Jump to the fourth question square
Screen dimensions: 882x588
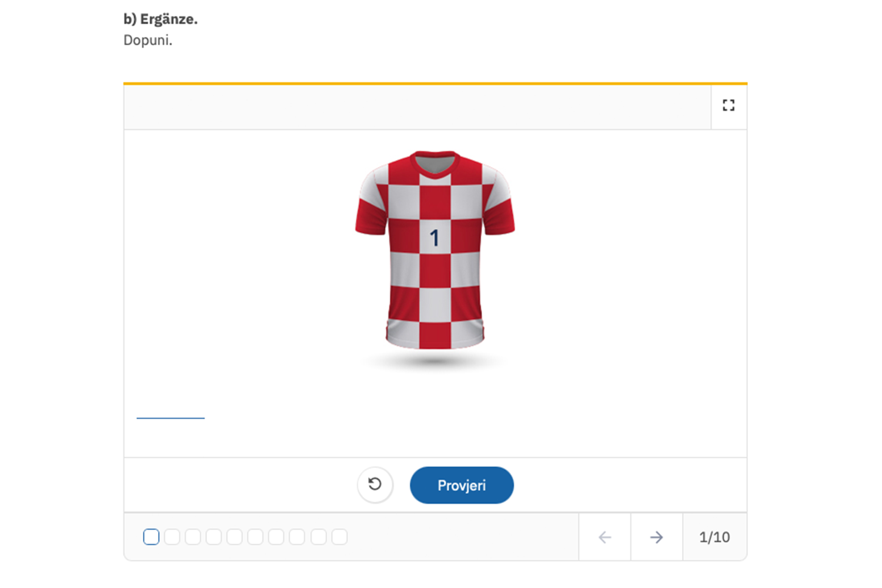[214, 537]
